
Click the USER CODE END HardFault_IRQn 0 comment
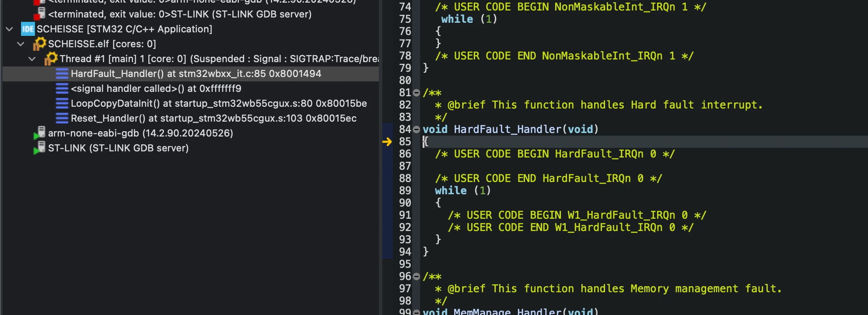pos(549,178)
